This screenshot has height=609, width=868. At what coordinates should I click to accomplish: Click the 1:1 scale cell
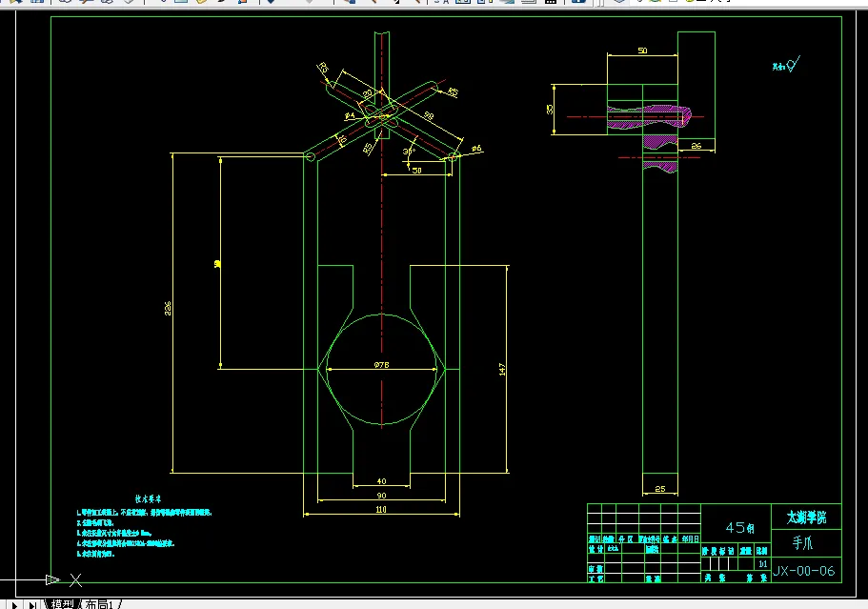[763, 563]
